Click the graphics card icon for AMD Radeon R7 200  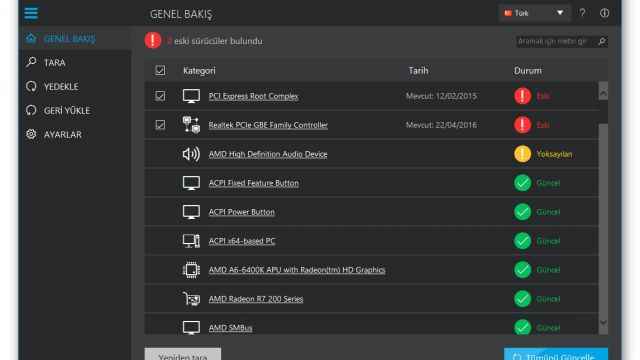(191, 299)
